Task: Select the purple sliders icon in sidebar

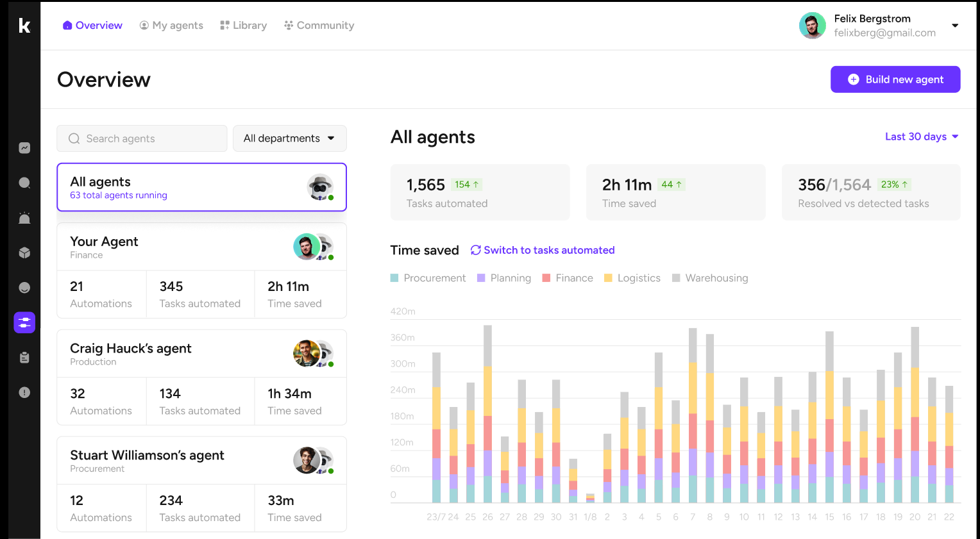Action: [24, 322]
